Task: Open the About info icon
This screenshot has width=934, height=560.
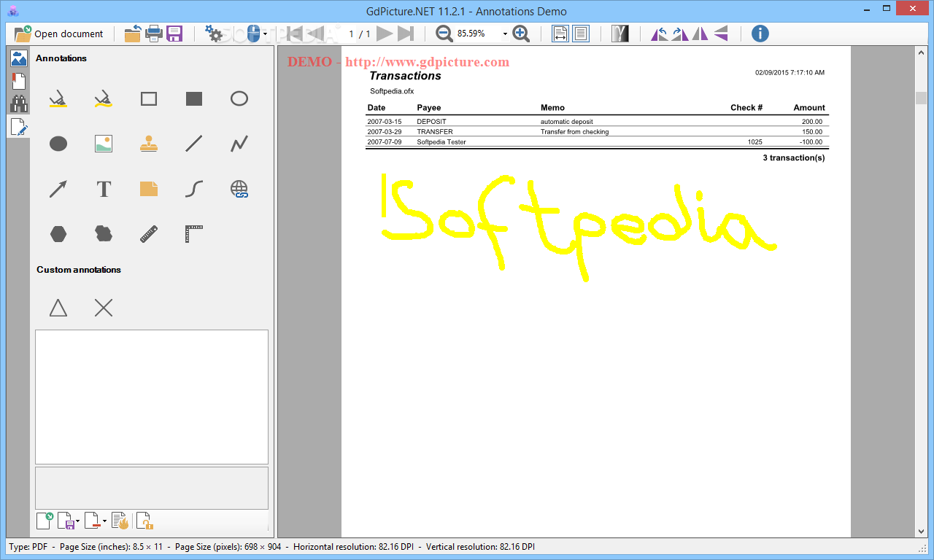Action: 760,34
